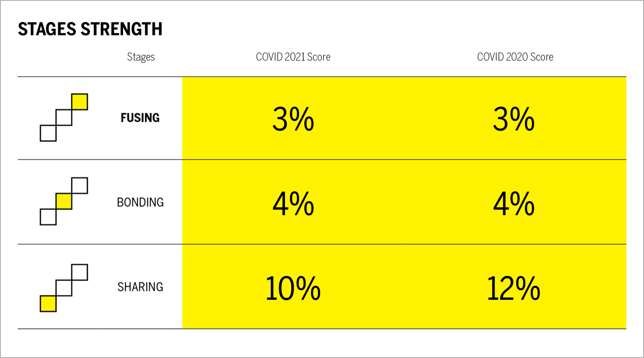This screenshot has width=644, height=358.
Task: Click the Bonding staircase icon
Action: point(64,201)
